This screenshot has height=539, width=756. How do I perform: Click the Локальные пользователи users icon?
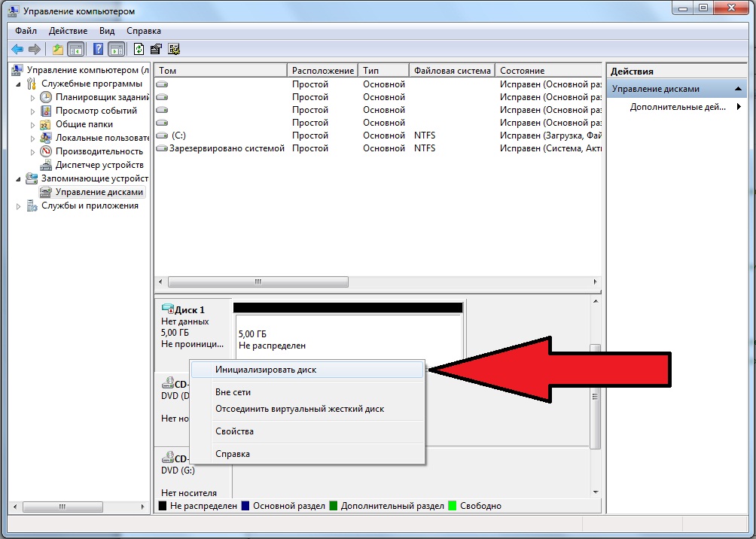click(x=46, y=138)
